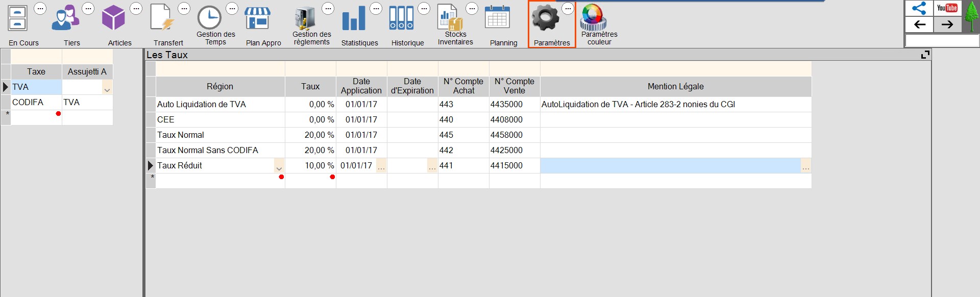The width and height of the screenshot is (980, 297).
Task: Open the Planning calendar icon
Action: [497, 17]
